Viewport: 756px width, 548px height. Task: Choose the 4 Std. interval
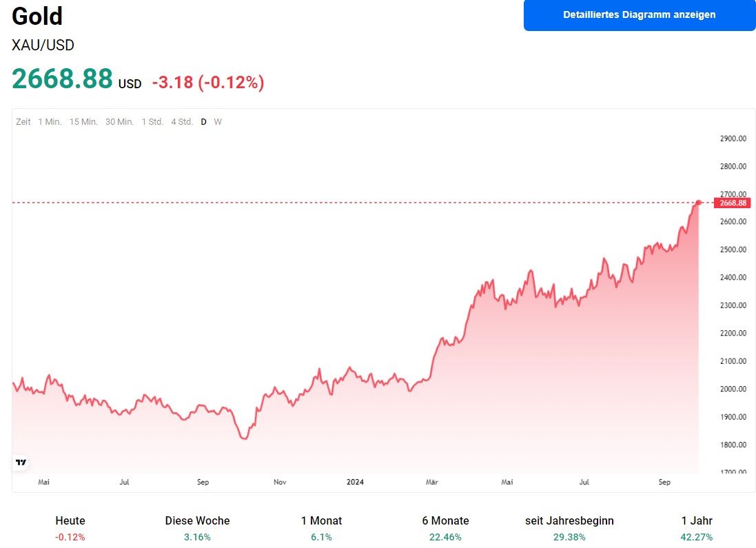(x=182, y=122)
